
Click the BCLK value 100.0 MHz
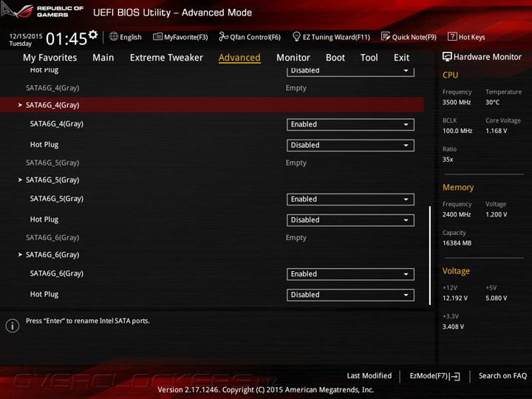[457, 131]
